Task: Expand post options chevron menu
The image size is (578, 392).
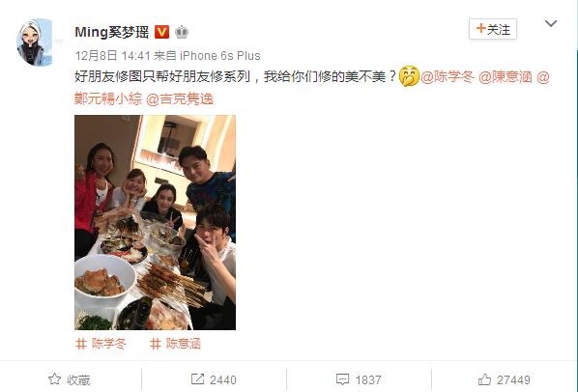Action: tap(551, 23)
